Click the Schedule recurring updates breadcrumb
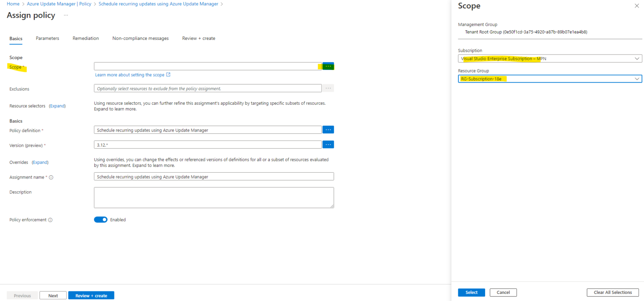Viewport: 644px width, 301px height. point(158,4)
